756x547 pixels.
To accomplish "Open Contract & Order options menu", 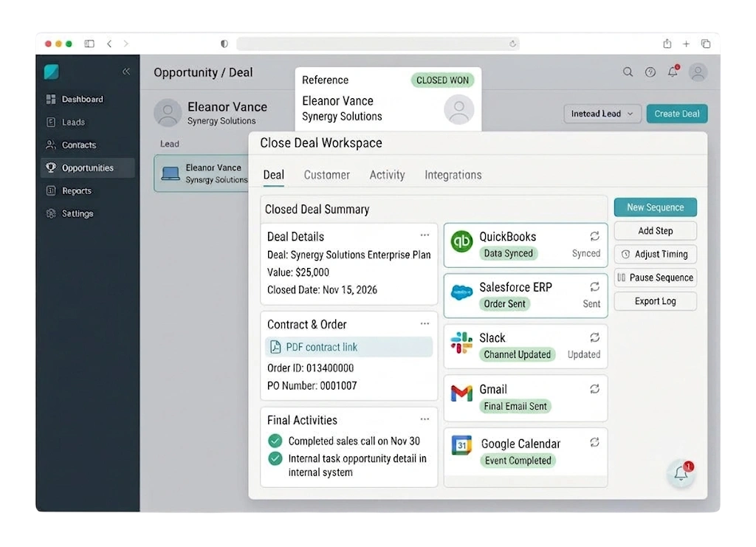I will tap(425, 323).
